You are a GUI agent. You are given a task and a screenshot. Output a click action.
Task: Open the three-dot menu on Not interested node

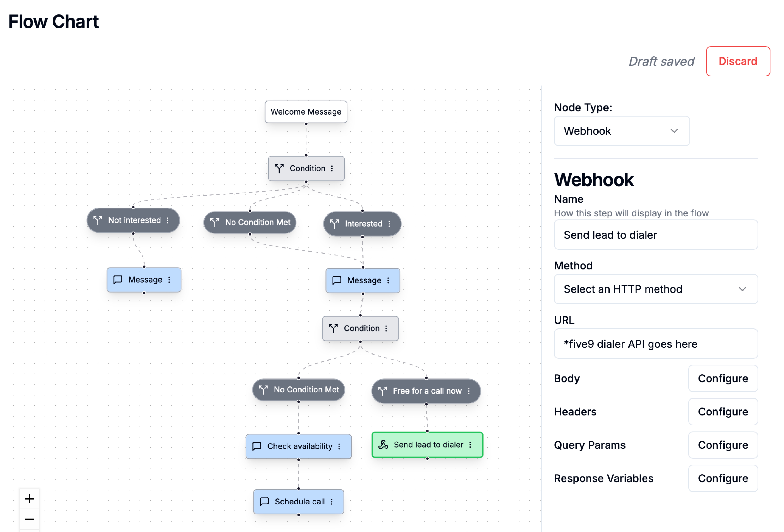pos(168,220)
